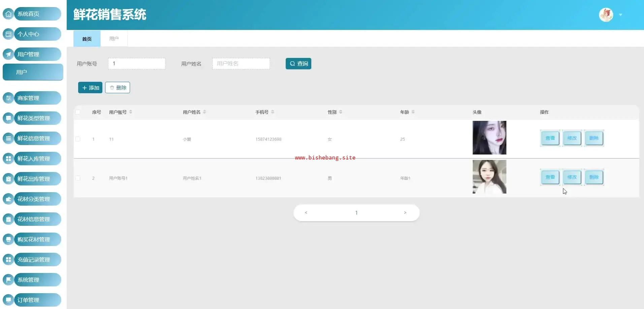This screenshot has width=644, height=309.
Task: Click the grid icon beside 充值记录管理
Action: [8, 260]
